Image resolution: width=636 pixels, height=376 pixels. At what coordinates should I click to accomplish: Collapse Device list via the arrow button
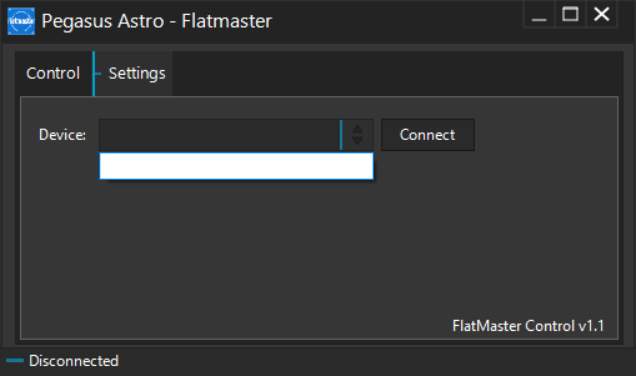point(357,135)
